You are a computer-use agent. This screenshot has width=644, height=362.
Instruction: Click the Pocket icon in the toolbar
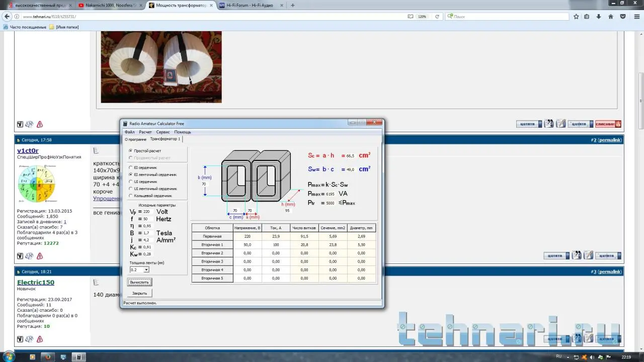coord(623,17)
